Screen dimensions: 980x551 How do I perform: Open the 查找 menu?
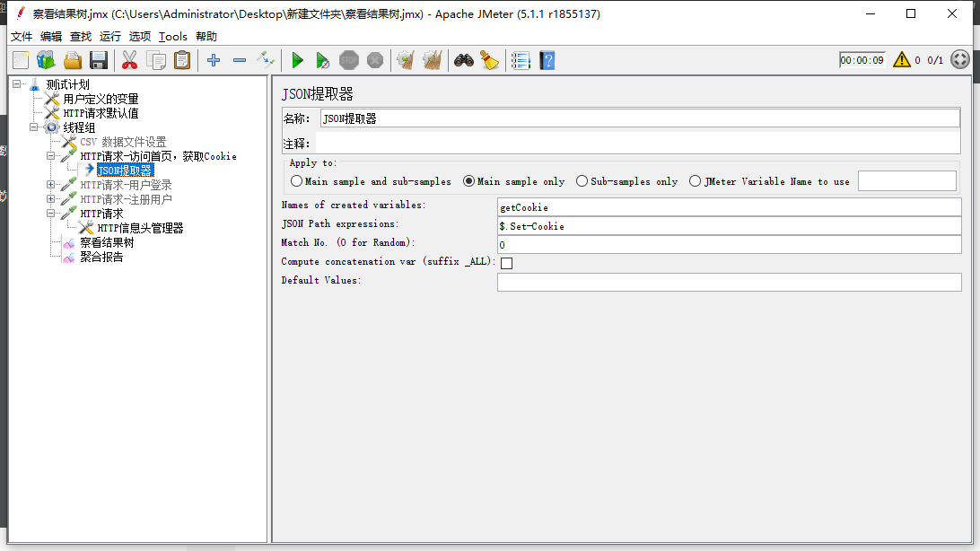point(81,36)
